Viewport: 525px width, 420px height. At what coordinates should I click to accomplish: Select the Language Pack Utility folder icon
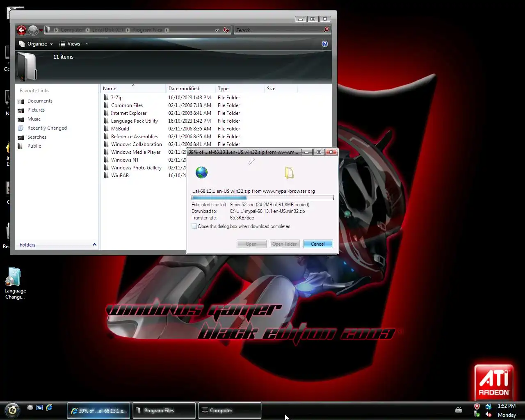click(x=106, y=121)
